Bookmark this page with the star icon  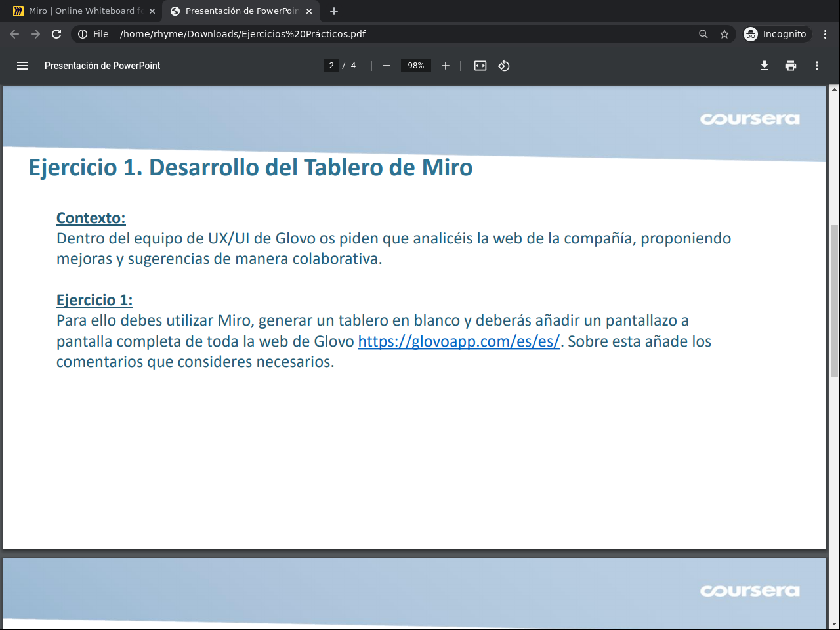[x=724, y=34]
